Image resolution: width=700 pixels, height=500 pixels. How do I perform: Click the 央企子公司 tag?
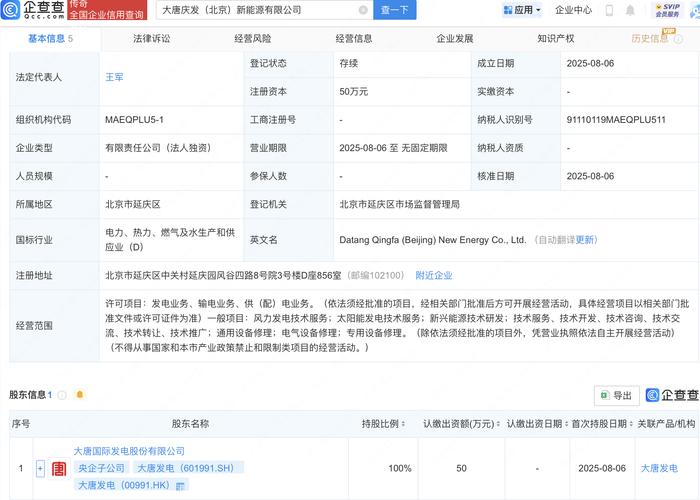point(101,468)
